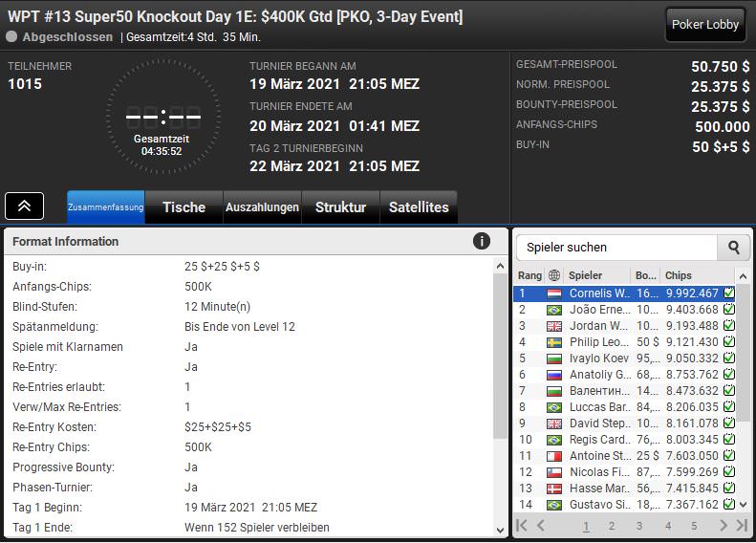This screenshot has height=543, width=756.
Task: Sort by the Bo... bounty column header
Action: pyautogui.click(x=645, y=275)
